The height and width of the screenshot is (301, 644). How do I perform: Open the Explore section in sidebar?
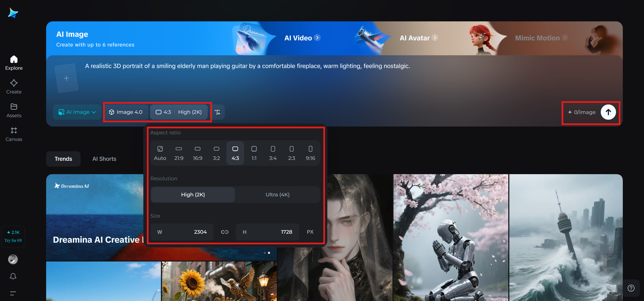(x=14, y=63)
